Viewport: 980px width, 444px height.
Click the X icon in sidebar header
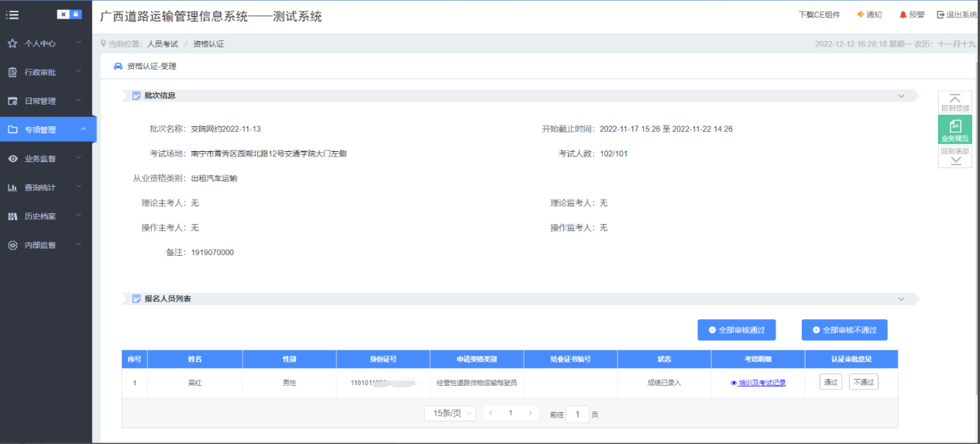63,15
